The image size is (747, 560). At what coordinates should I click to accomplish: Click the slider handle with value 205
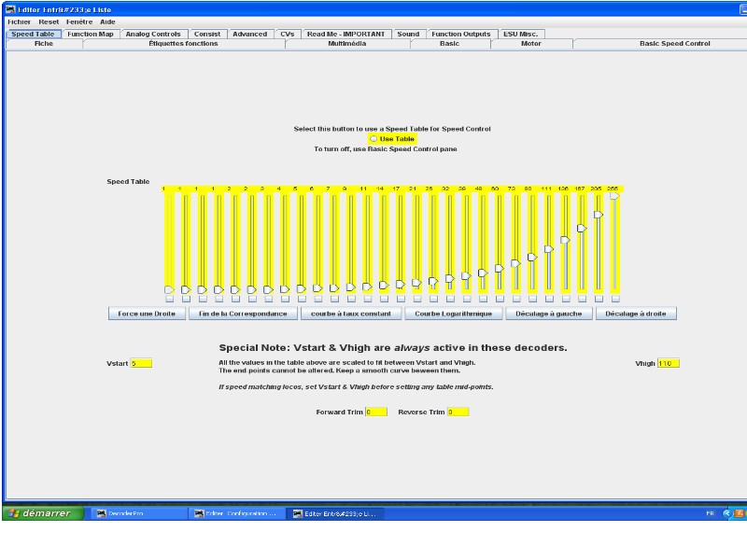point(599,215)
